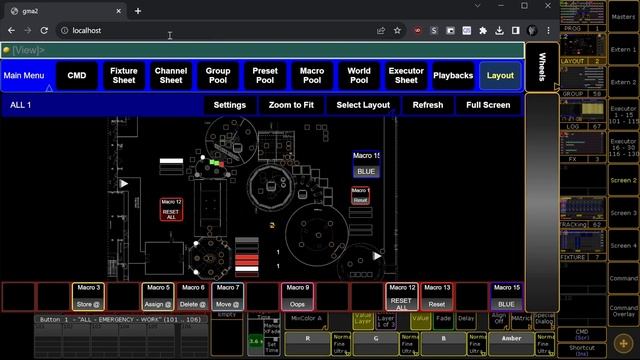This screenshot has width=640, height=360.
Task: Open the Executor Sheet view
Action: point(406,76)
